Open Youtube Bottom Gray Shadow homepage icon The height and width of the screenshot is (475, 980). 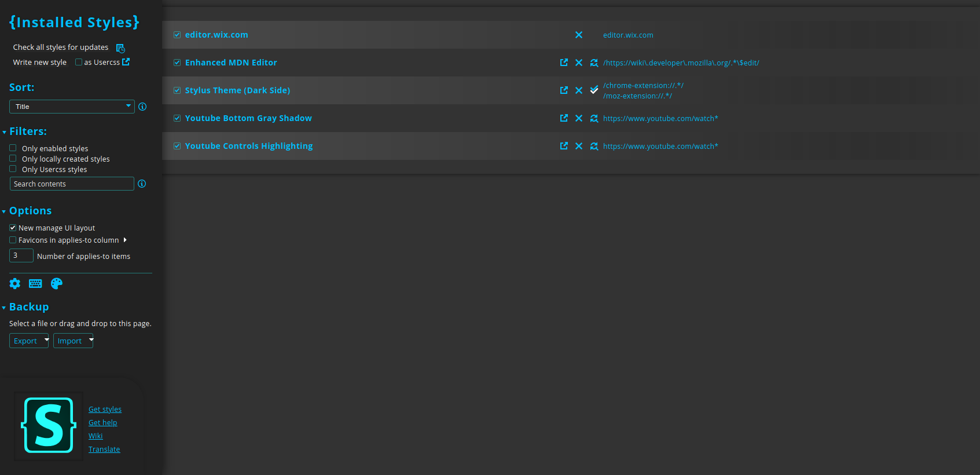coord(564,118)
